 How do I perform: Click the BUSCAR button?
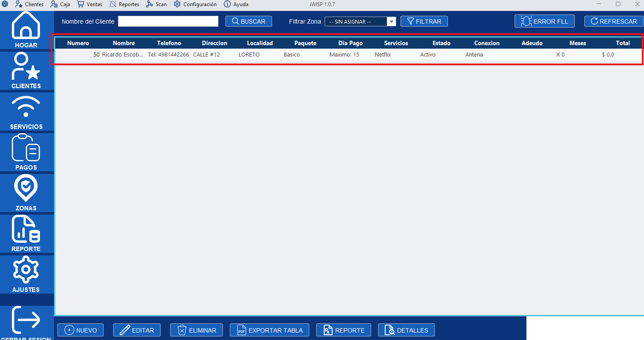pyautogui.click(x=249, y=21)
